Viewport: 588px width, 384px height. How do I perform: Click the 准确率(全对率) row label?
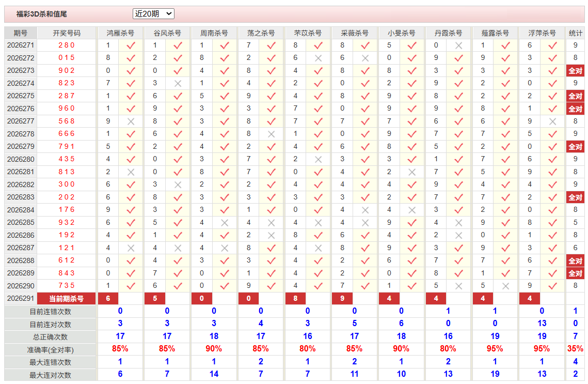pos(50,350)
